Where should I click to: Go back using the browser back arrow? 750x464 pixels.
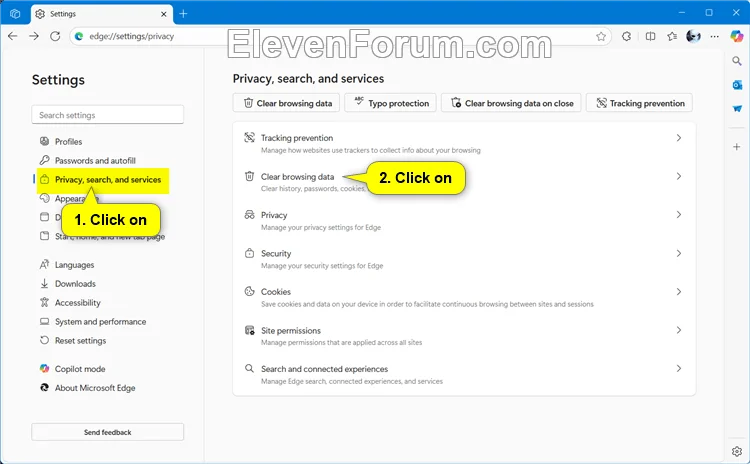tap(12, 36)
